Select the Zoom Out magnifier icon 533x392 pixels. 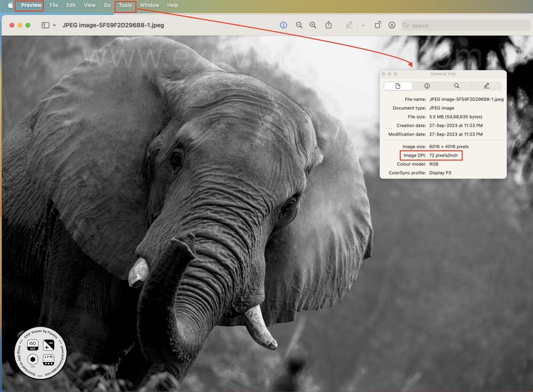click(x=299, y=25)
